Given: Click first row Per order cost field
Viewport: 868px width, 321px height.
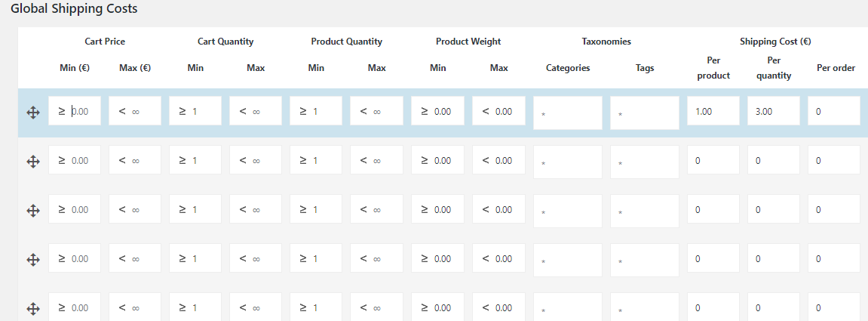Looking at the screenshot, I should click(833, 111).
